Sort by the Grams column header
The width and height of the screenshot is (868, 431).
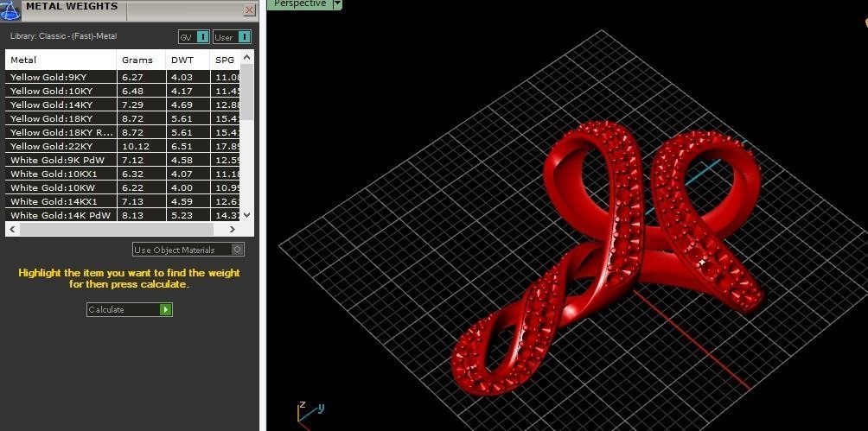(141, 60)
